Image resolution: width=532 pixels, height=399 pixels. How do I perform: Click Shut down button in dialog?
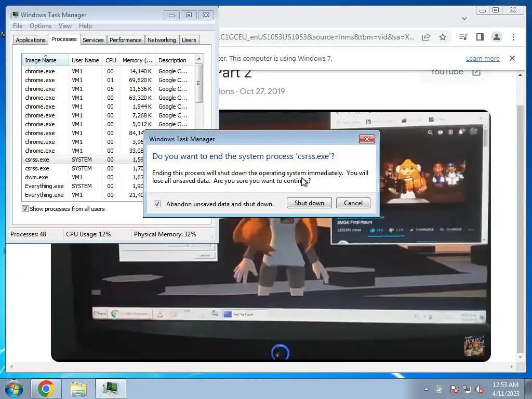309,203
